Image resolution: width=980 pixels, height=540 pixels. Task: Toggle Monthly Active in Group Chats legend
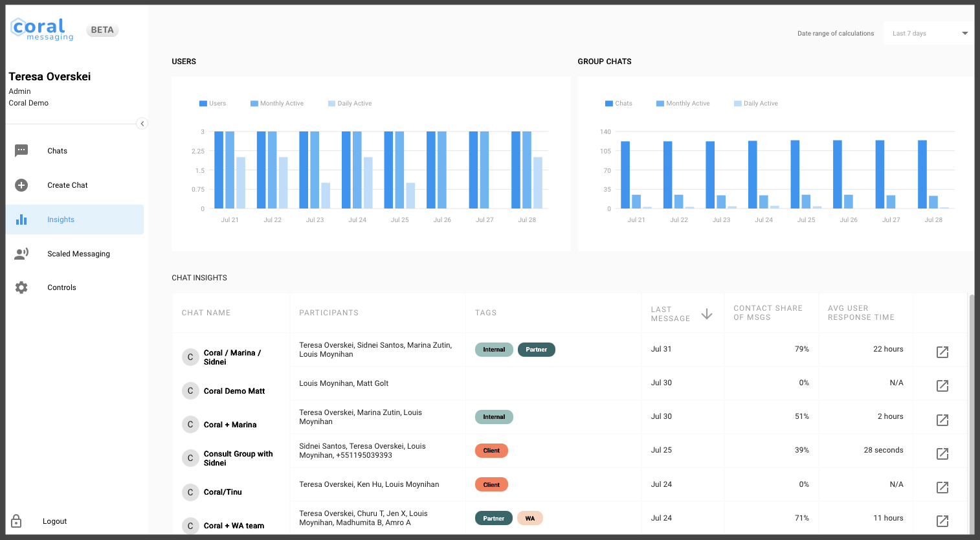683,104
